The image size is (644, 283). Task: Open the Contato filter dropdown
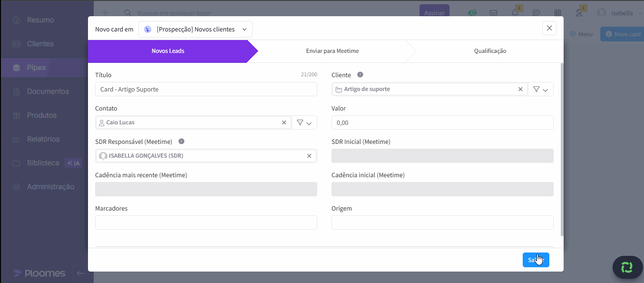(x=304, y=122)
